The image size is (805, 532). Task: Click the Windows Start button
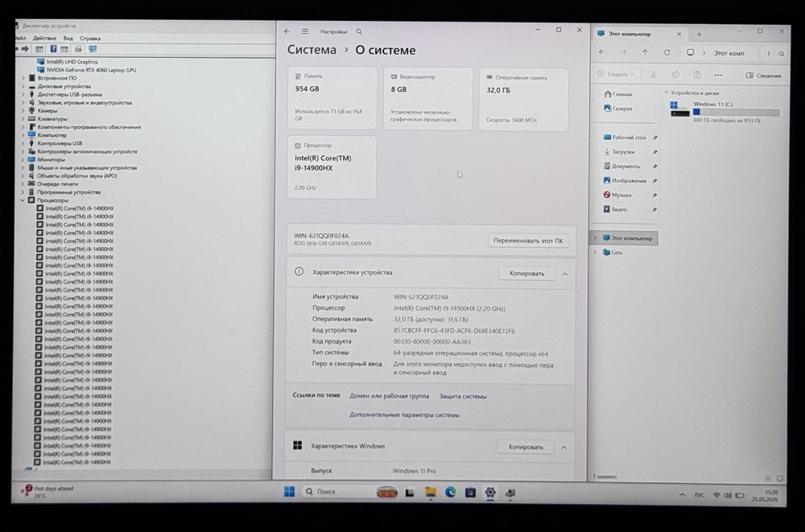290,492
